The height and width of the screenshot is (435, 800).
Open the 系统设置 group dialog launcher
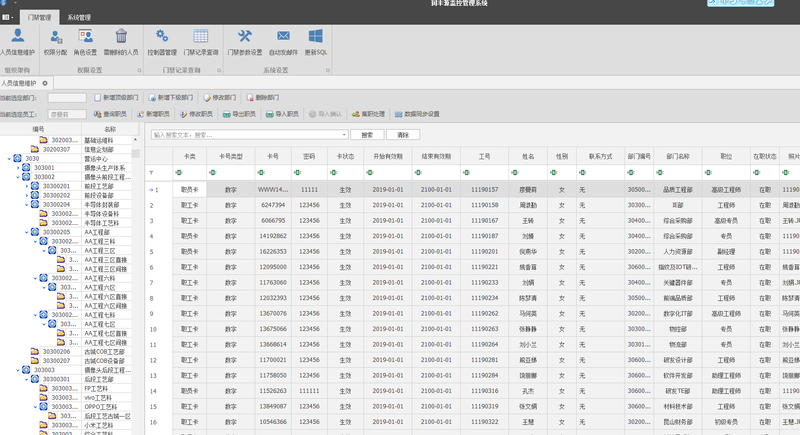pyautogui.click(x=328, y=70)
